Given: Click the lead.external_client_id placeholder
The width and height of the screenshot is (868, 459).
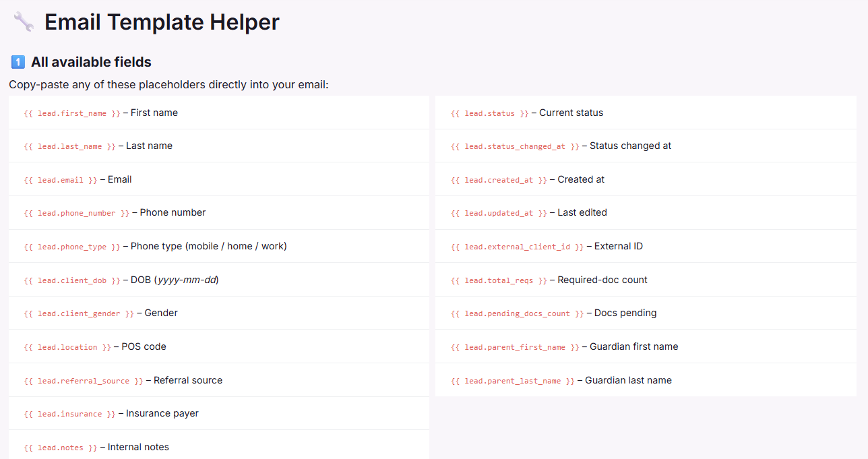Looking at the screenshot, I should pyautogui.click(x=517, y=247).
